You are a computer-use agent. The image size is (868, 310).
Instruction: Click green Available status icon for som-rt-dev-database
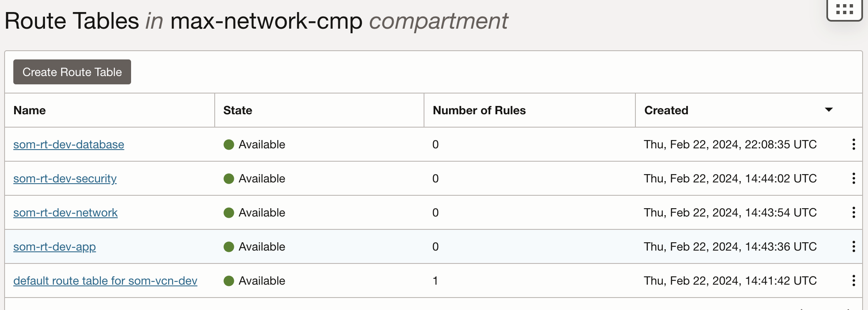pos(229,145)
